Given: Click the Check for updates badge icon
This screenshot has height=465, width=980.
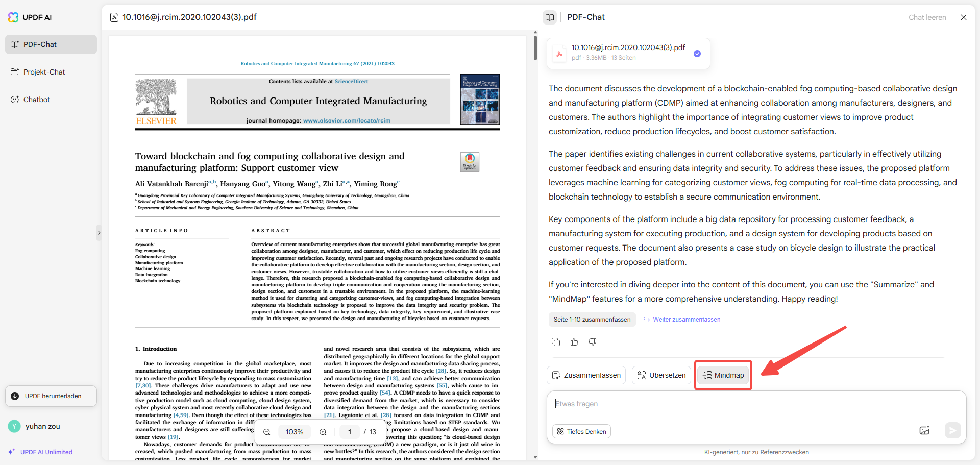Looking at the screenshot, I should click(470, 162).
